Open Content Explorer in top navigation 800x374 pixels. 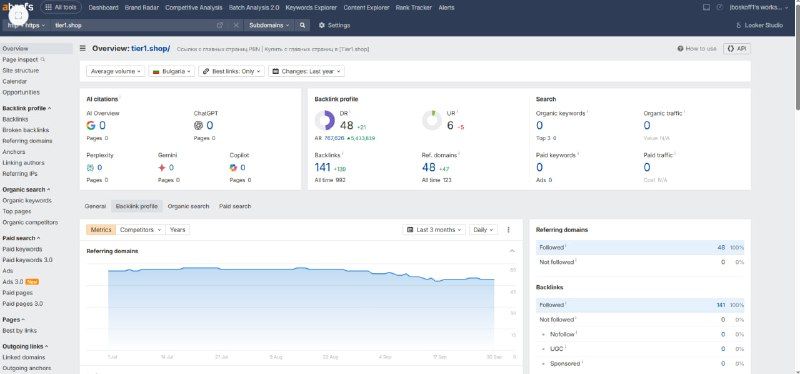pos(366,8)
